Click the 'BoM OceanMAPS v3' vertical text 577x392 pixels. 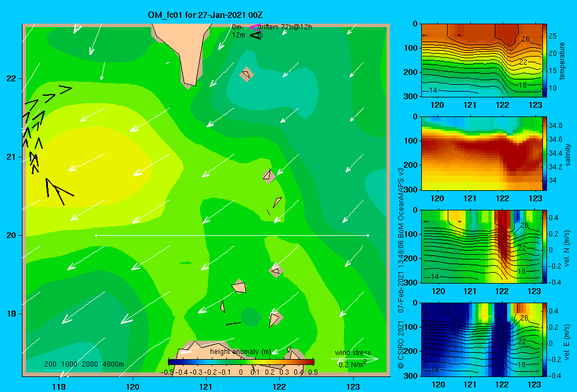(401, 201)
